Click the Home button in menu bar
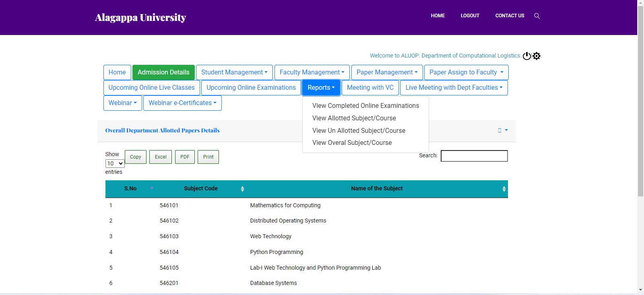 click(117, 72)
